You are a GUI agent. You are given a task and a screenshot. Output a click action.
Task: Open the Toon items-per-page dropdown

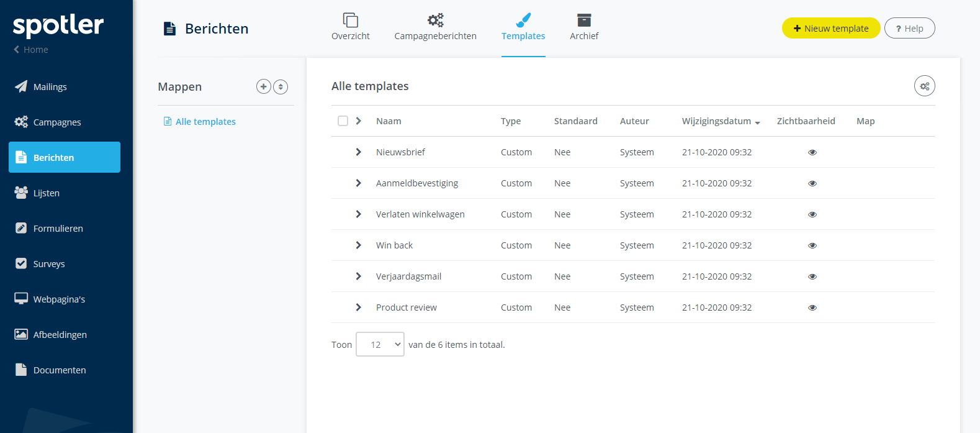(380, 344)
